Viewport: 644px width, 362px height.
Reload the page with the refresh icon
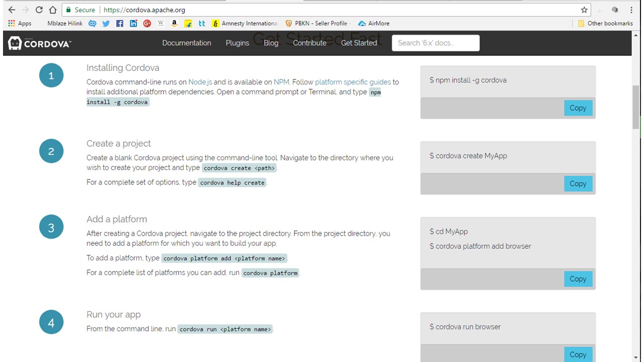pos(39,10)
